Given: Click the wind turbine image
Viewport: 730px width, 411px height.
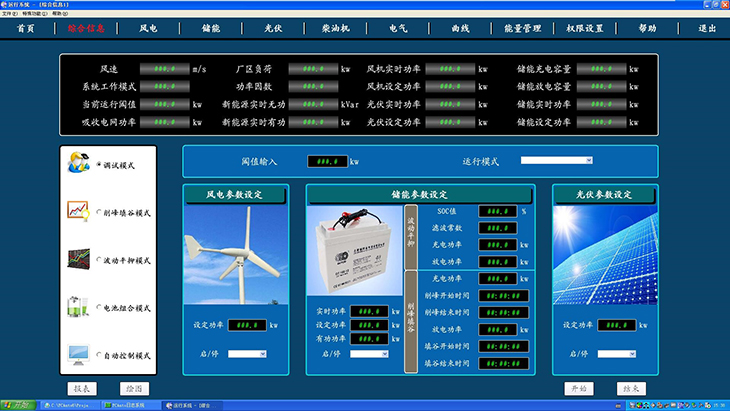Looking at the screenshot, I should pyautogui.click(x=236, y=258).
